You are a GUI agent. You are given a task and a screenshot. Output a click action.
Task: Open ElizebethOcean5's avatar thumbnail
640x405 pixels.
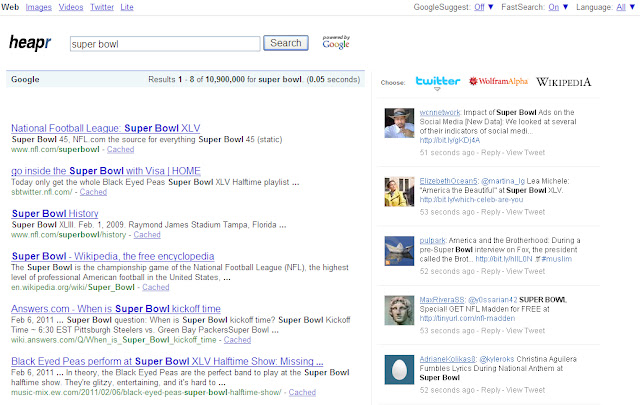399,192
